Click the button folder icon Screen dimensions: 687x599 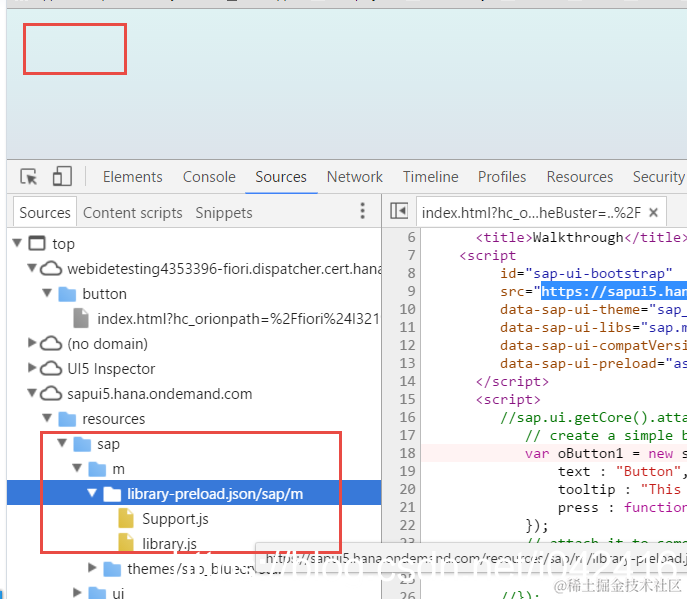[67, 294]
